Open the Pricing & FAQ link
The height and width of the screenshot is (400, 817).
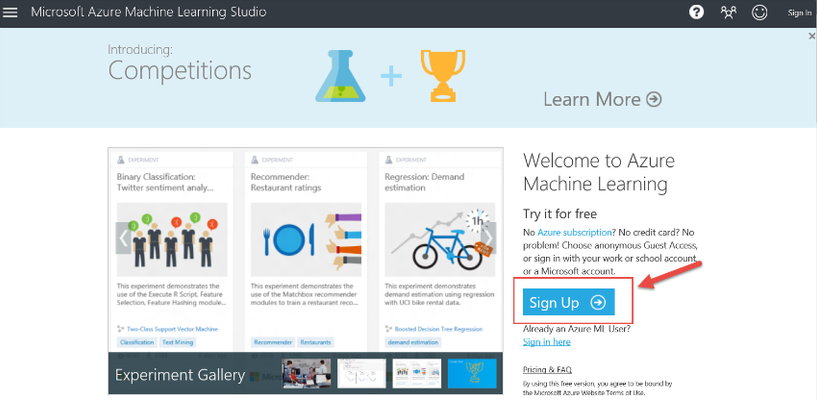(547, 370)
